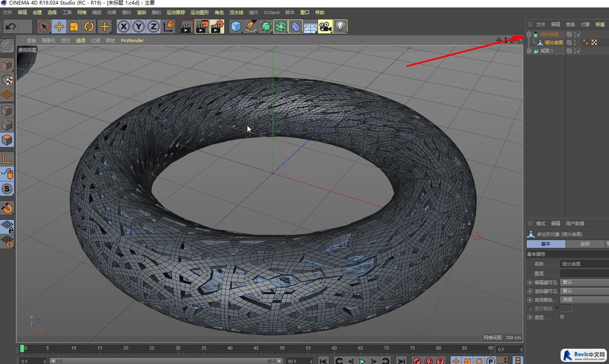Viewport: 609px width, 364px height.
Task: Click Render Active View clapperboard
Action: 187,26
